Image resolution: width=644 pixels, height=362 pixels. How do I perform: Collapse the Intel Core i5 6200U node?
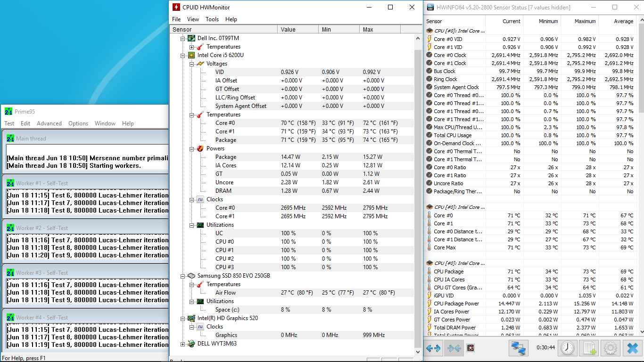tap(183, 55)
